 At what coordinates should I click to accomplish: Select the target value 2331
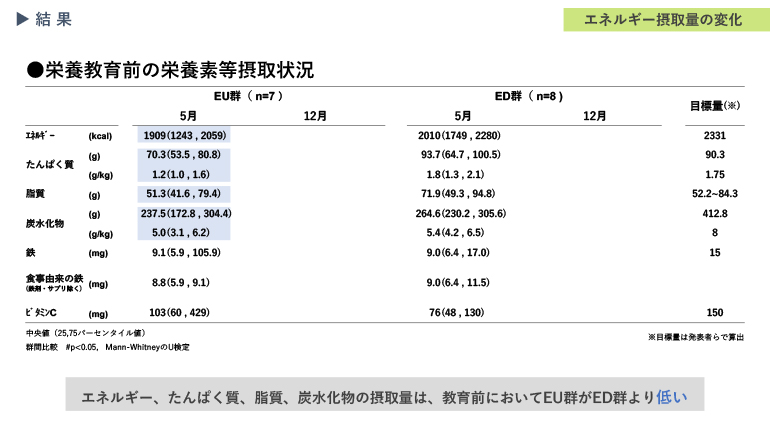coord(714,136)
